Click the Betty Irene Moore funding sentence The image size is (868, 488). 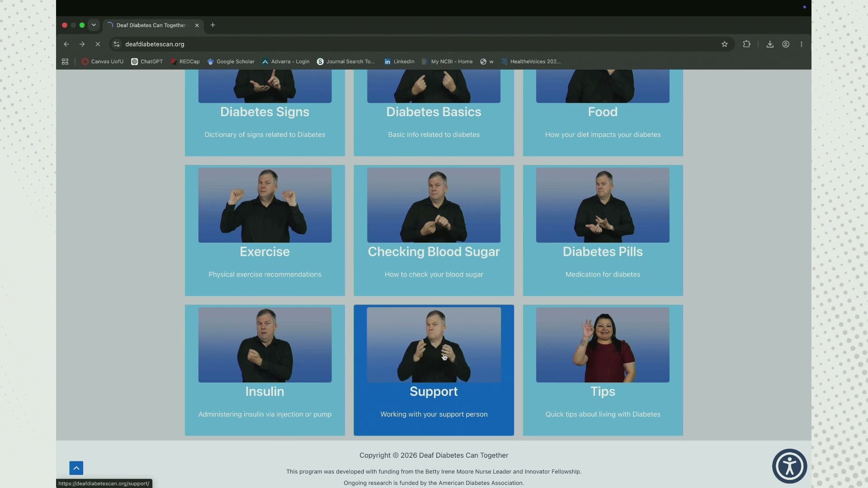click(x=434, y=472)
